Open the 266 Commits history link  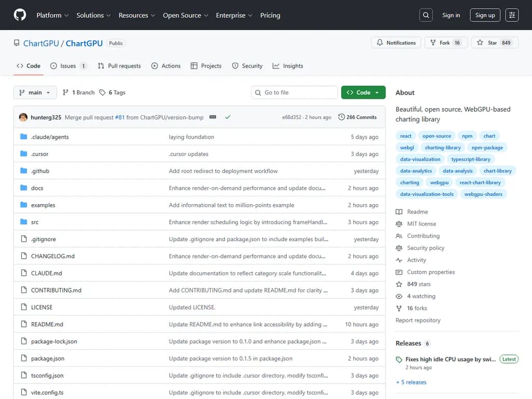357,117
